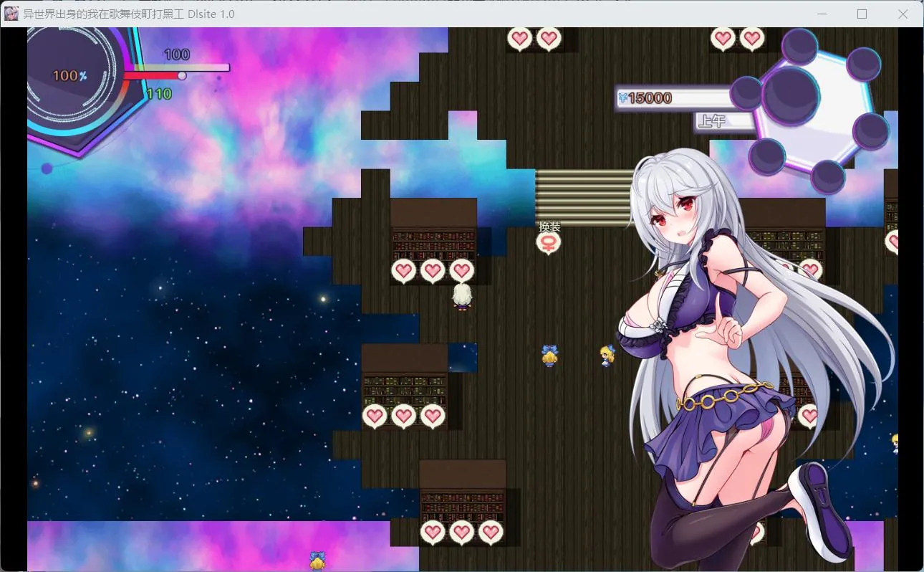The image size is (924, 572).
Task: Click the game icon in the title bar
Action: [x=11, y=14]
